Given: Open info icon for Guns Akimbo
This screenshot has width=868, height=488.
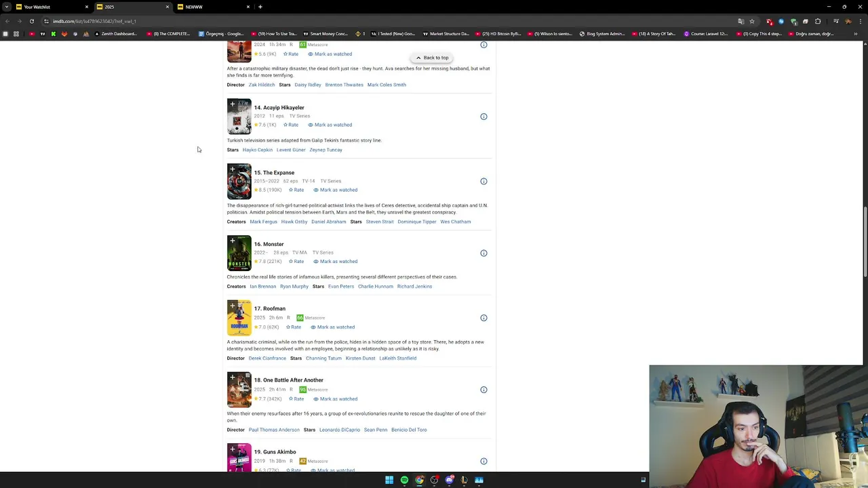Looking at the screenshot, I should click(x=484, y=462).
